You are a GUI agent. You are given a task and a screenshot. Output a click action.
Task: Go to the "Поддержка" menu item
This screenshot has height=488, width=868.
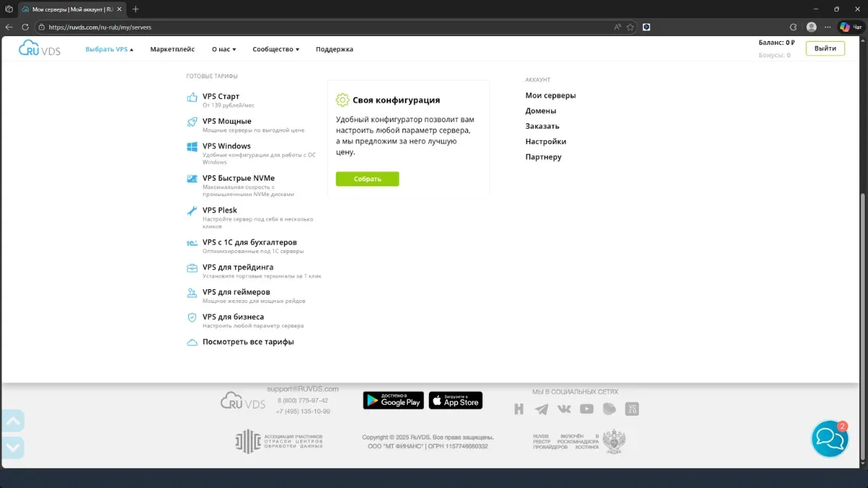pyautogui.click(x=334, y=49)
